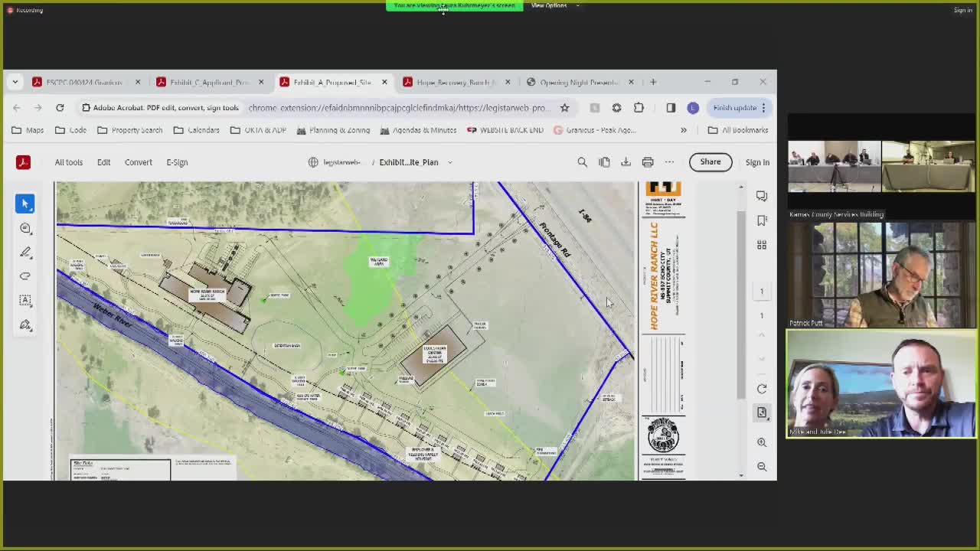Open the Agendas & Minutes bookmark
980x551 pixels.
[x=418, y=130]
